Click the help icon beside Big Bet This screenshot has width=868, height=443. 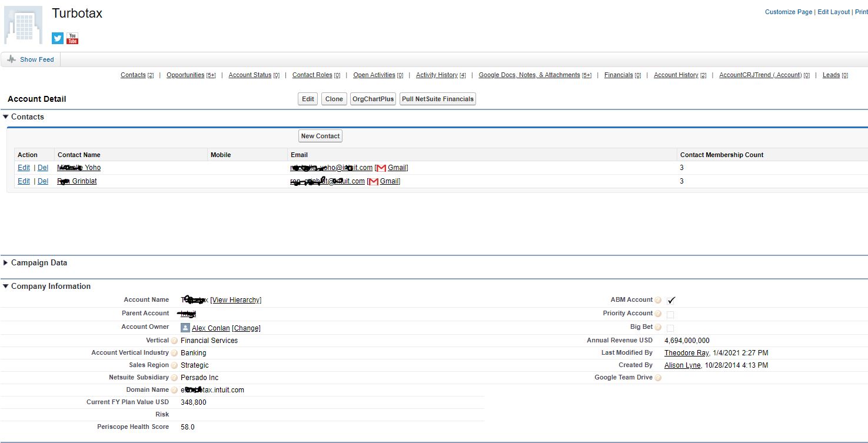(x=658, y=327)
